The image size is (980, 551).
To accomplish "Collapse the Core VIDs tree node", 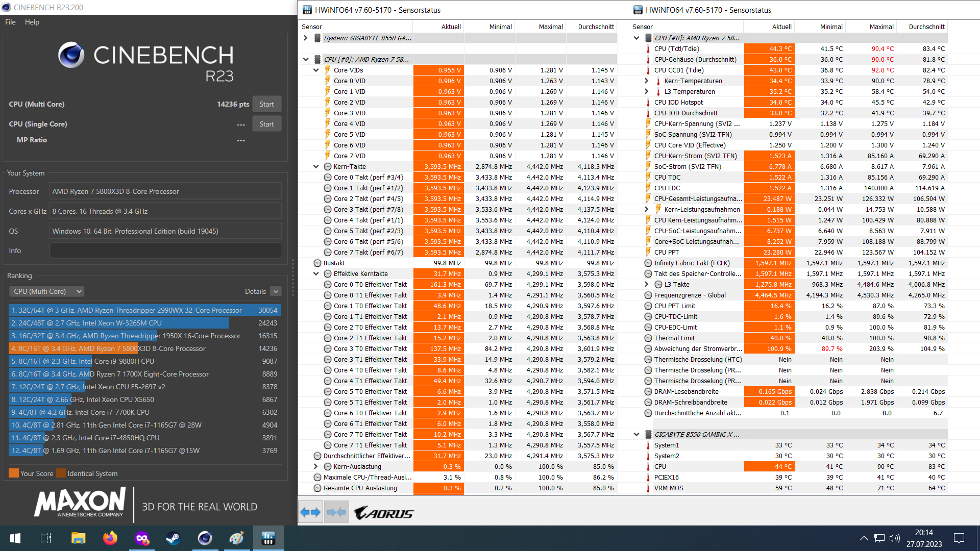I will [316, 70].
